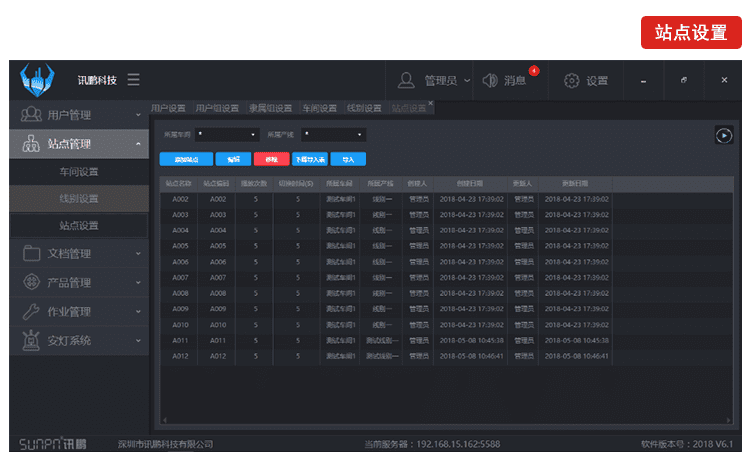
Task: Open 作业管理 via its wrench icon
Action: [31, 311]
